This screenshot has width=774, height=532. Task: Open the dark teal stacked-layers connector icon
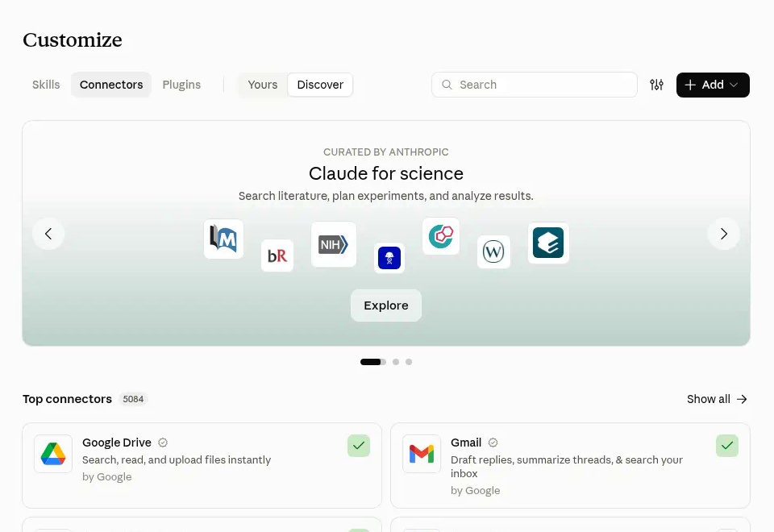(x=548, y=243)
